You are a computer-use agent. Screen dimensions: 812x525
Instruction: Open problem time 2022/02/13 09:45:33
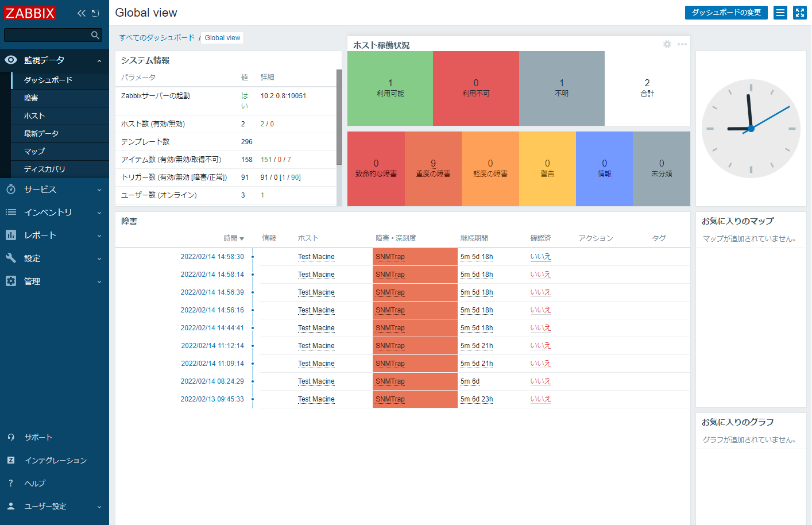212,399
